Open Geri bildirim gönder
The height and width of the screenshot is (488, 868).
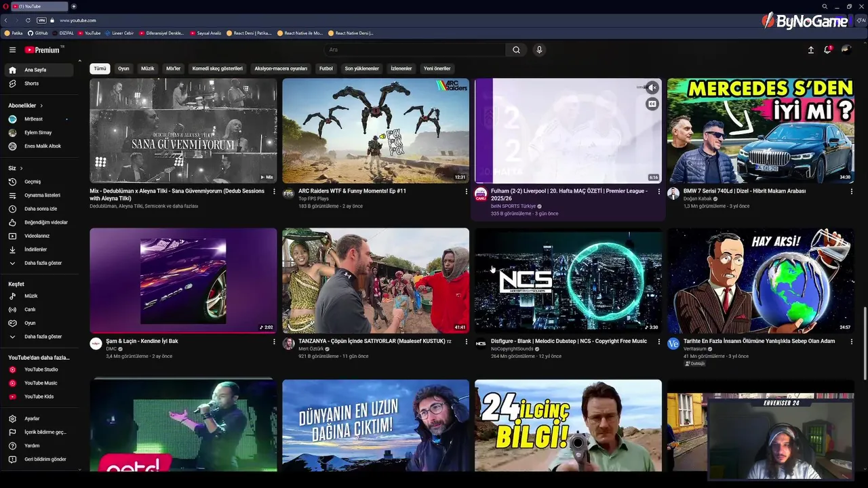click(x=39, y=460)
